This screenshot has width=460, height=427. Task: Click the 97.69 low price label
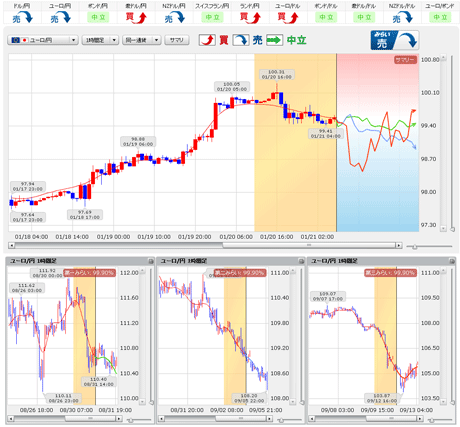click(85, 215)
